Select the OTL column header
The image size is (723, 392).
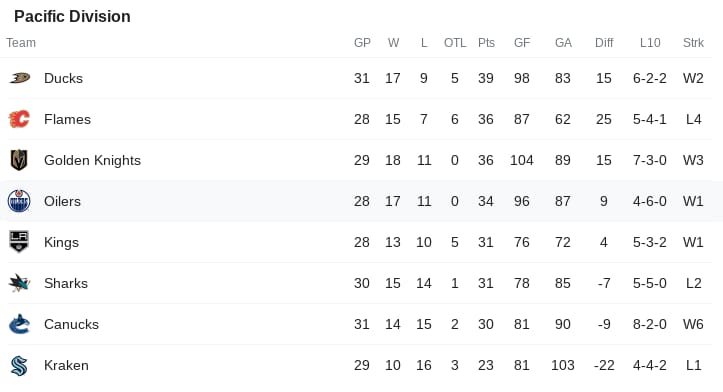(455, 43)
